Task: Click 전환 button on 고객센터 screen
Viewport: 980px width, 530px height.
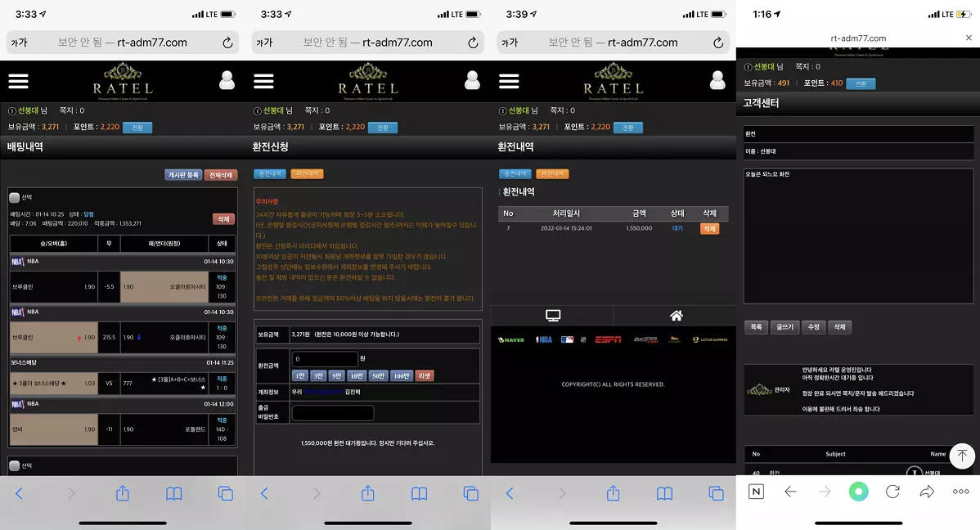Action: (x=861, y=83)
